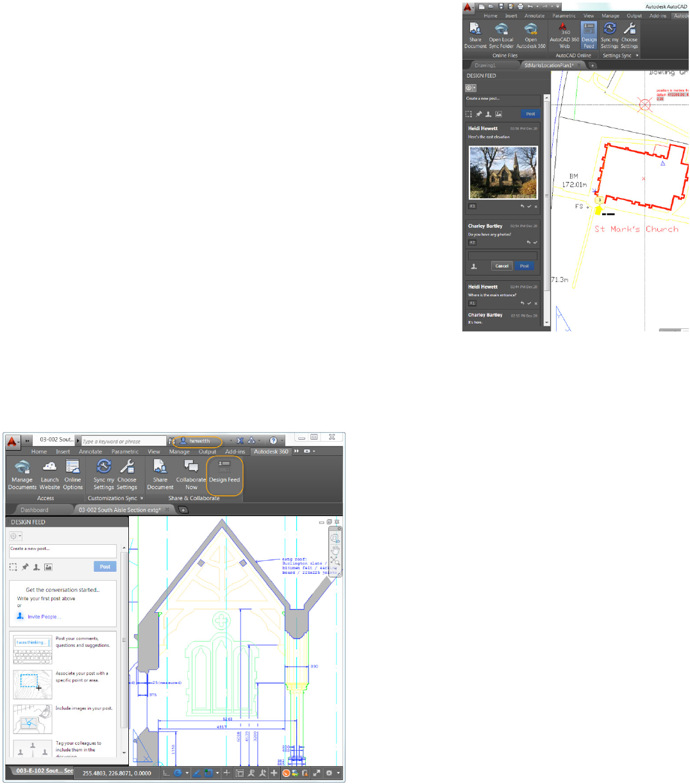690x784 pixels.
Task: Select the Autodesk 360 ribbon tab
Action: coord(271,452)
